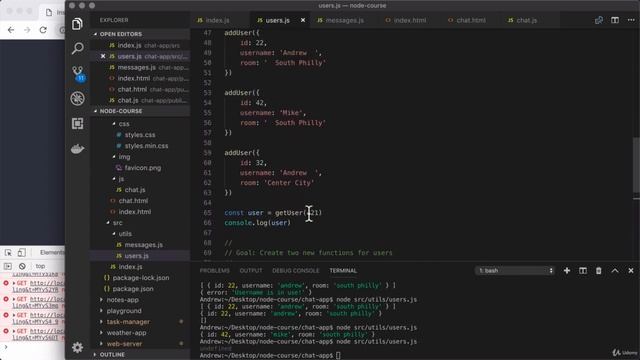Open styles.css in the file tree
Viewport: 640px width, 360px height.
pos(140,135)
